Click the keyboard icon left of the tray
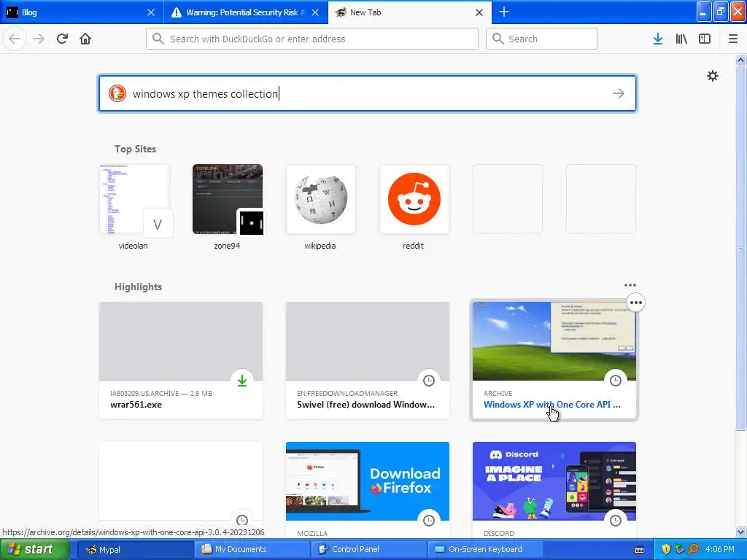The height and width of the screenshot is (560, 747). [639, 550]
